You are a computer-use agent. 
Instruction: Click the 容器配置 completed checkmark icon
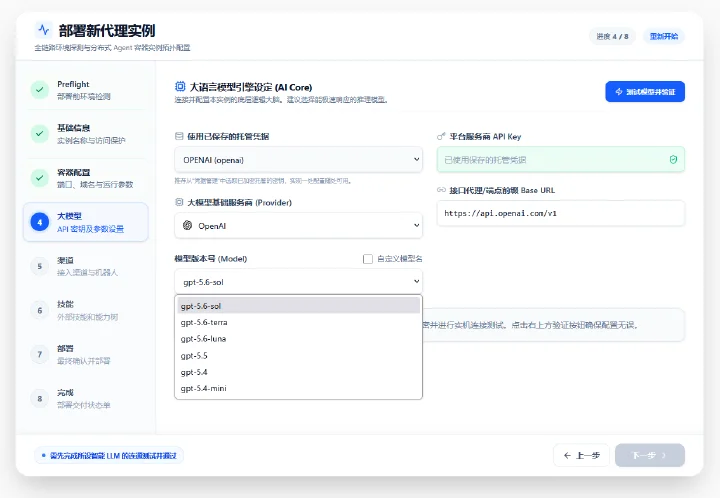click(39, 178)
